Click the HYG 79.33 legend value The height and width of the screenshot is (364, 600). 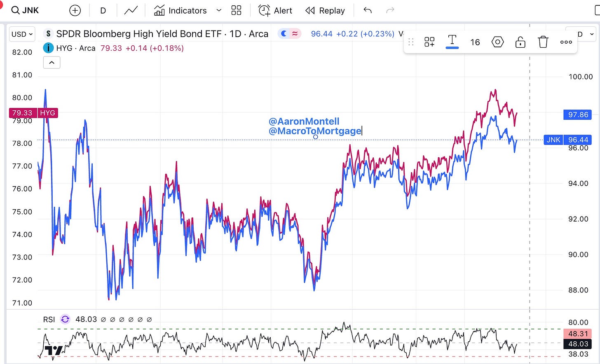(x=111, y=48)
